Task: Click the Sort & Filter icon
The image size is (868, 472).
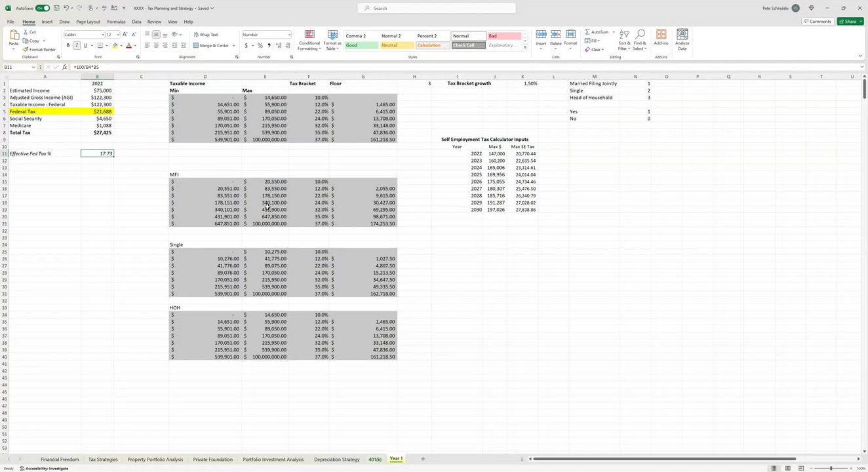Action: pos(624,34)
